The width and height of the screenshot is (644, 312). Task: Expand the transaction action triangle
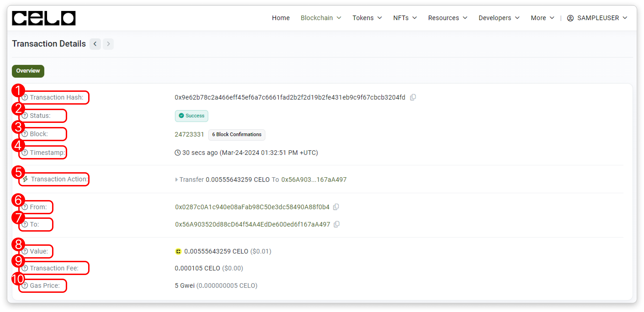click(176, 180)
